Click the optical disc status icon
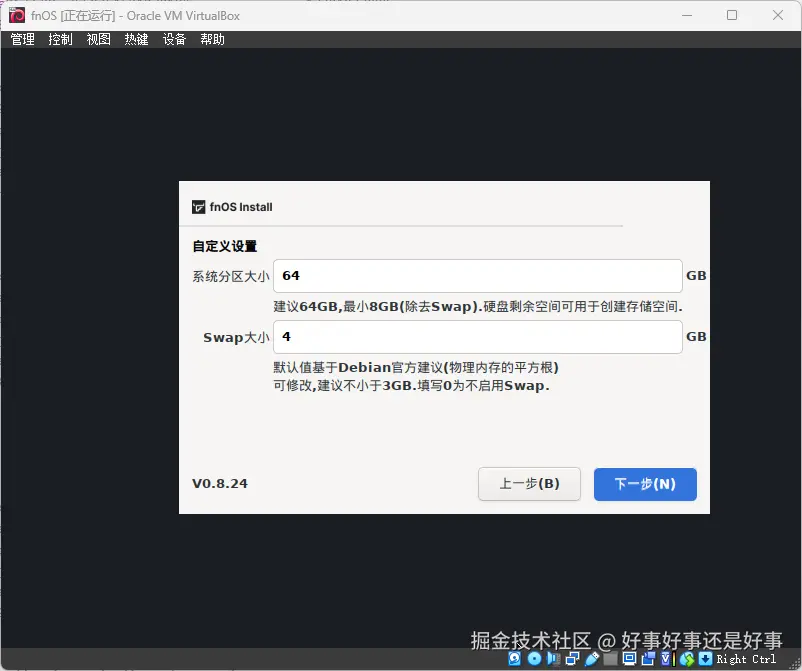The image size is (802, 671). coord(534,658)
